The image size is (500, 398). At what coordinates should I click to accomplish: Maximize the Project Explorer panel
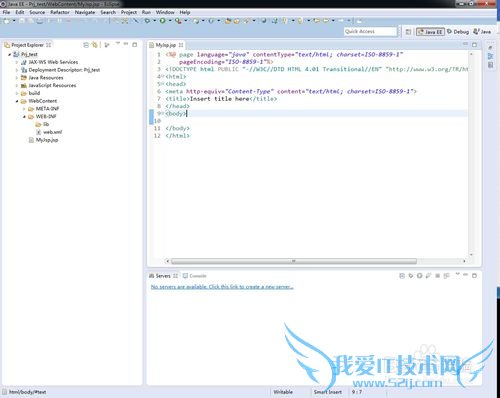[x=135, y=44]
